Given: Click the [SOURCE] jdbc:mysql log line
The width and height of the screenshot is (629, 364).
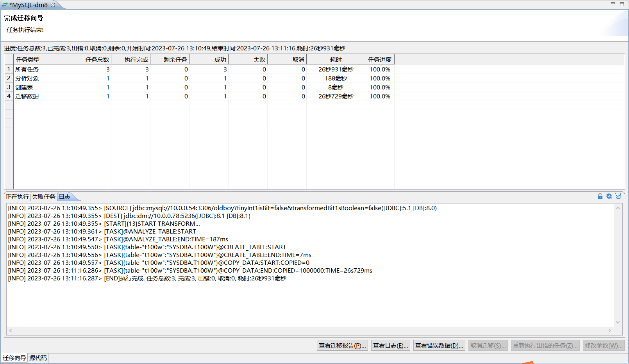Looking at the screenshot, I should click(x=222, y=208).
